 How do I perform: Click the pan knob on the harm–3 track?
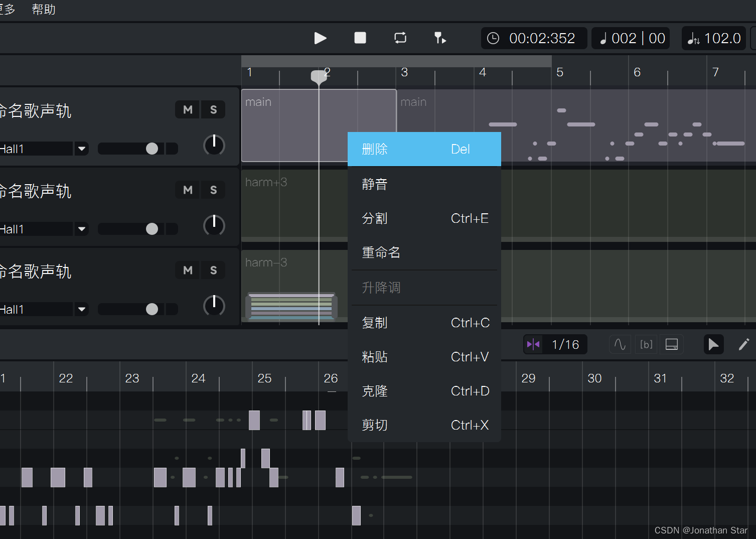214,306
